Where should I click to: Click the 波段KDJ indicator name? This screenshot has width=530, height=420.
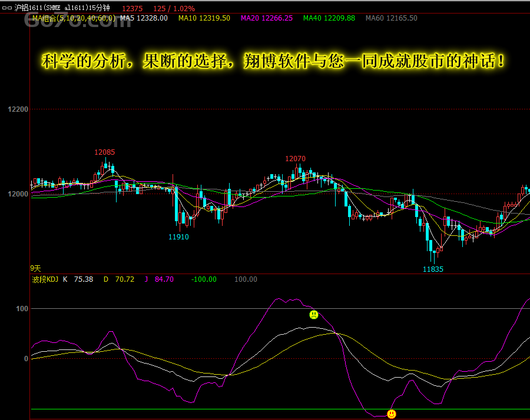[45, 279]
